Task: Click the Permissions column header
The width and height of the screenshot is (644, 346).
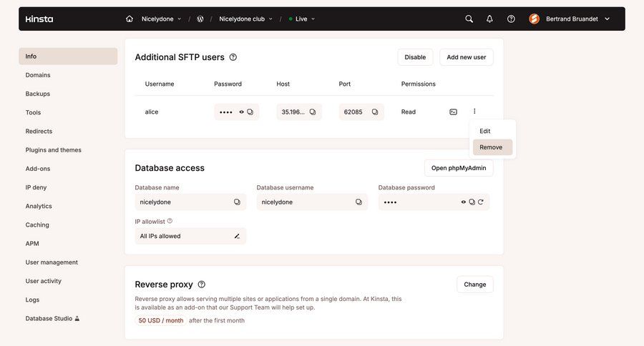Action: [x=418, y=84]
